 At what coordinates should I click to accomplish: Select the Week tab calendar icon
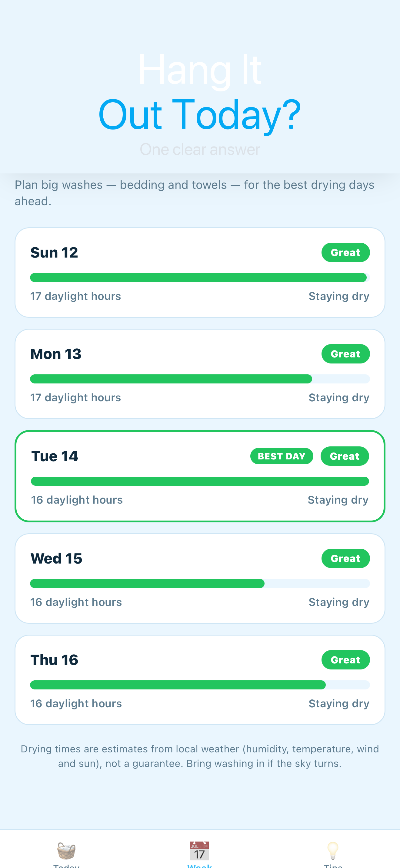coord(200,850)
